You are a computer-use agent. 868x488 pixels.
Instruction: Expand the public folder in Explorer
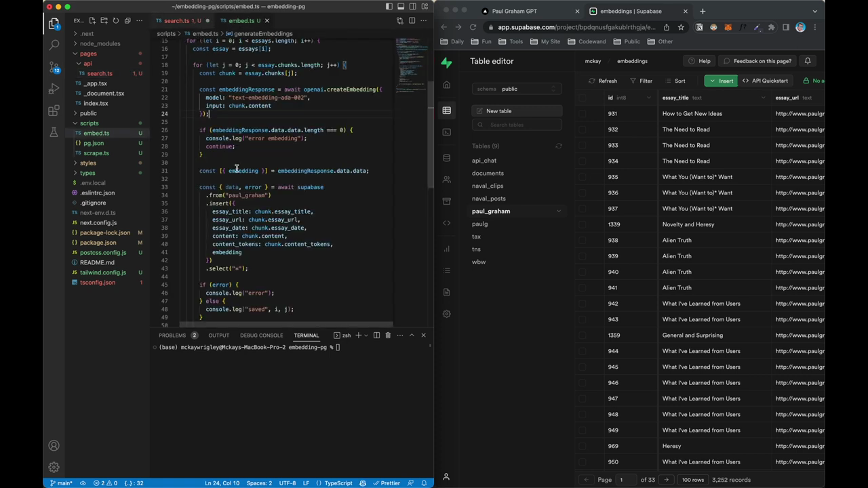(x=88, y=113)
